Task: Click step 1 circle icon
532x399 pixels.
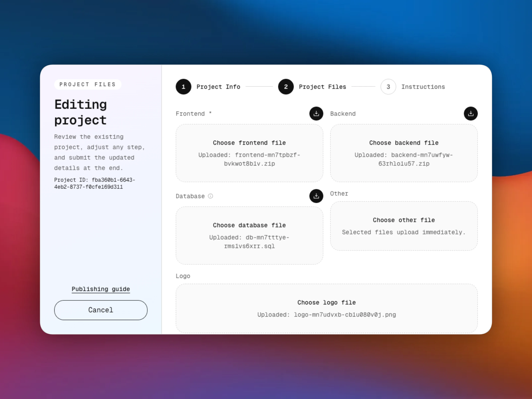Action: pyautogui.click(x=183, y=87)
